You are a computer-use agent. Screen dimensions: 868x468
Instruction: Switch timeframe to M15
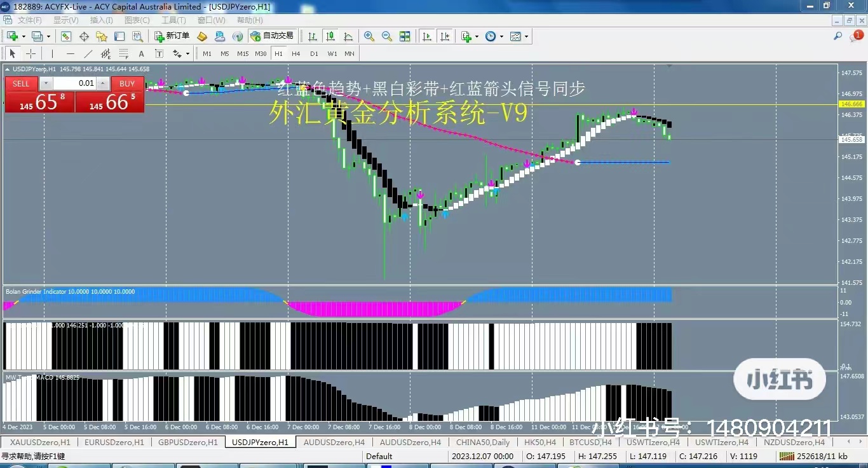pyautogui.click(x=243, y=53)
